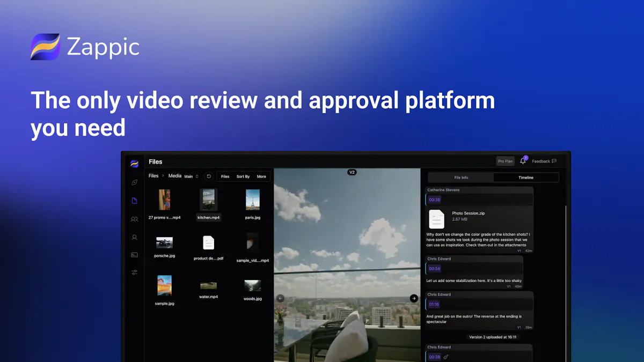Click the brush annotation icon beside 00:38

(x=445, y=357)
